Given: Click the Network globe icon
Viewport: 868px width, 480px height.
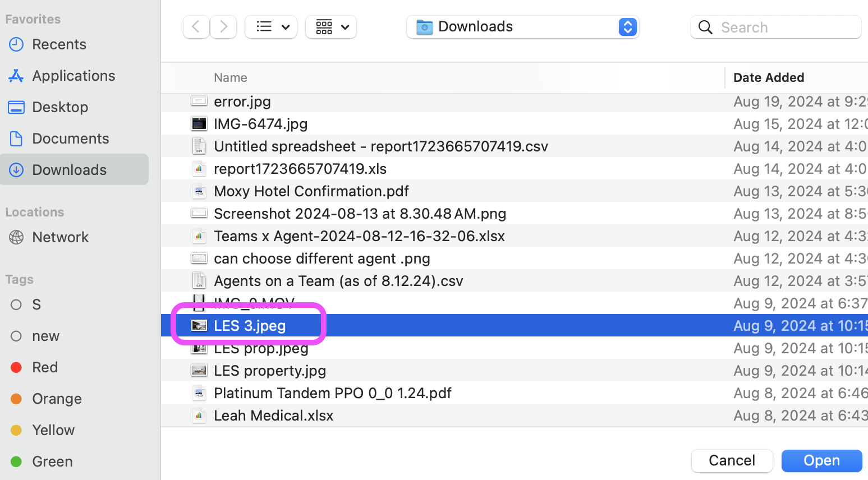Looking at the screenshot, I should (x=16, y=237).
